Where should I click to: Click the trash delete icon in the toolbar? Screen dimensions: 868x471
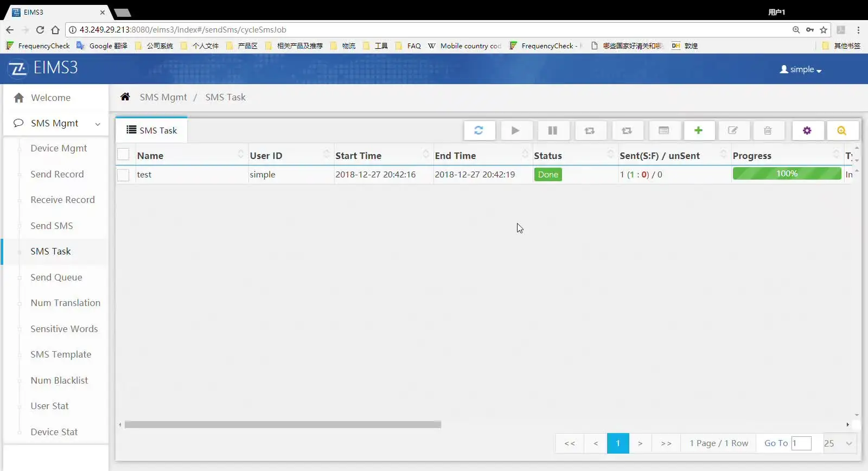tap(768, 130)
